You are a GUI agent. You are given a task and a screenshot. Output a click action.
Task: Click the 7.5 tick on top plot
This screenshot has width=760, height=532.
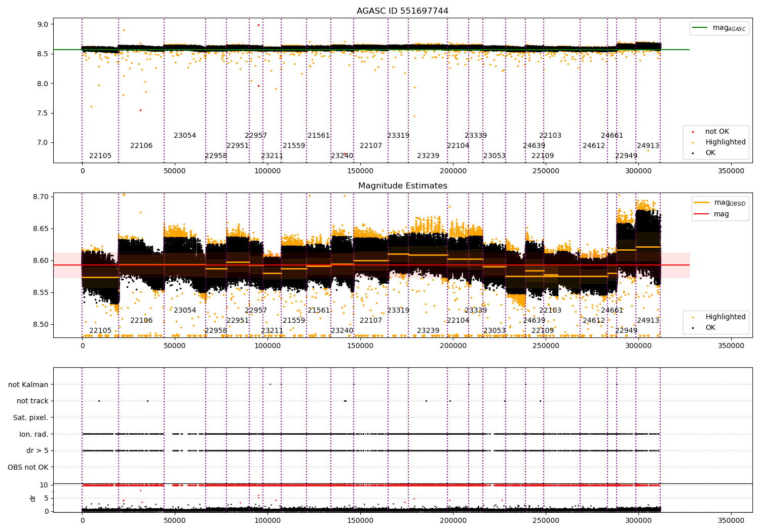tap(43, 113)
